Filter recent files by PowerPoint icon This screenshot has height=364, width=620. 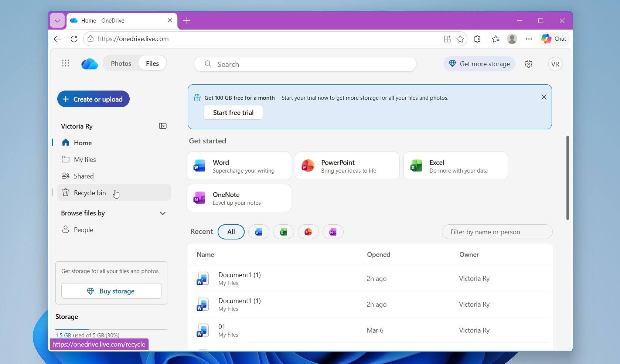tap(308, 232)
